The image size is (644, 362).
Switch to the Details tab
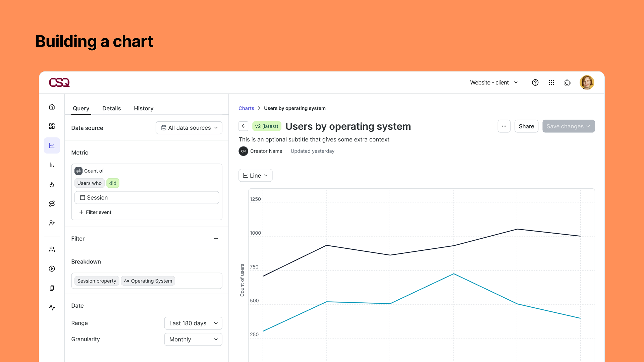[111, 108]
